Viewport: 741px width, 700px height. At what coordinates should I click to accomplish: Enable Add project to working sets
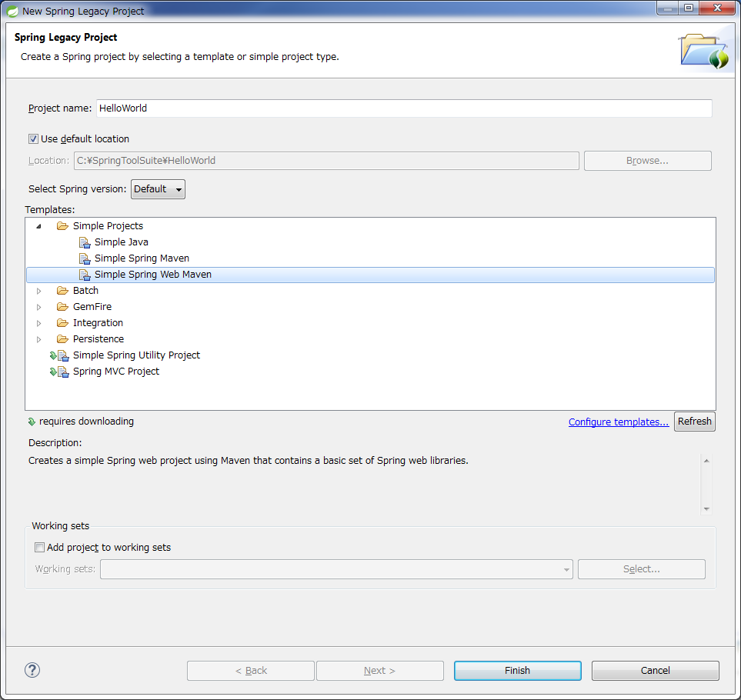click(39, 548)
